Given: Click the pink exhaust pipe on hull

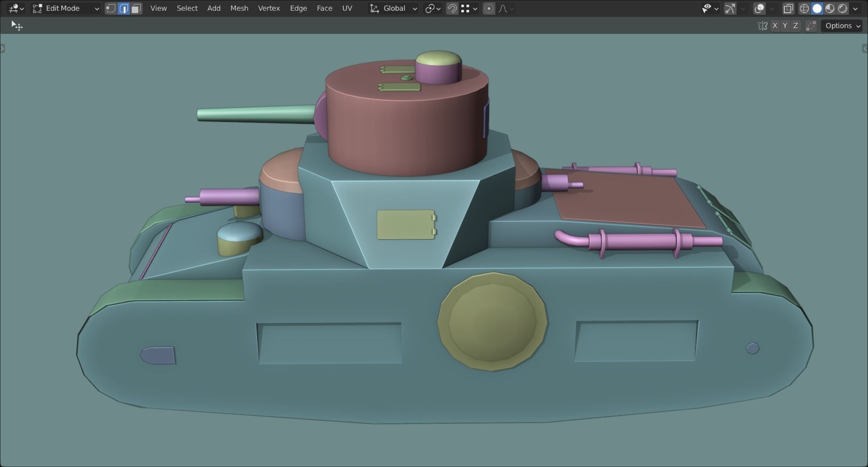Looking at the screenshot, I should pos(639,242).
